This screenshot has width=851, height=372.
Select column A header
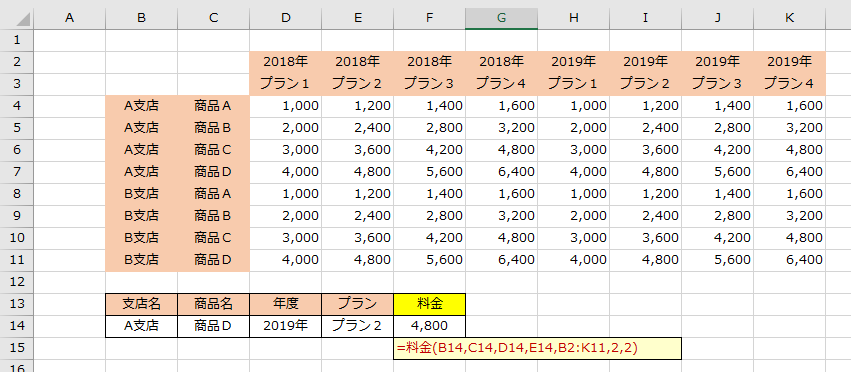point(69,18)
